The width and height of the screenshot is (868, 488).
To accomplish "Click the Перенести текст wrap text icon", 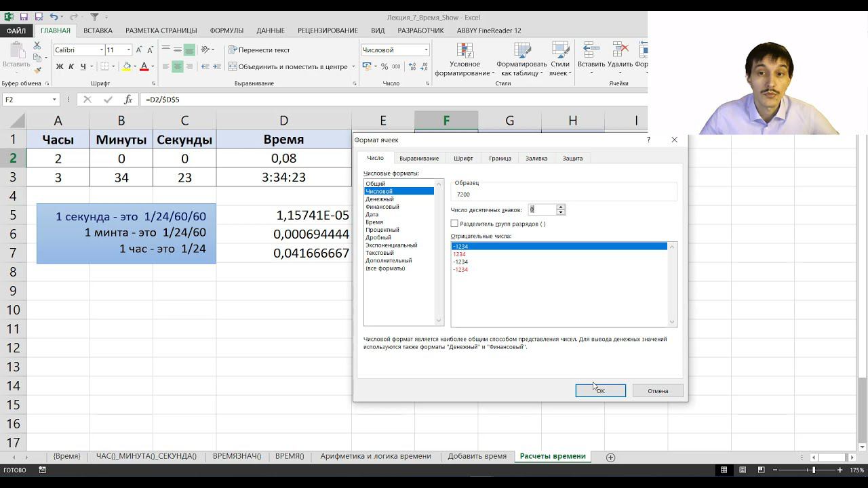I will point(233,50).
